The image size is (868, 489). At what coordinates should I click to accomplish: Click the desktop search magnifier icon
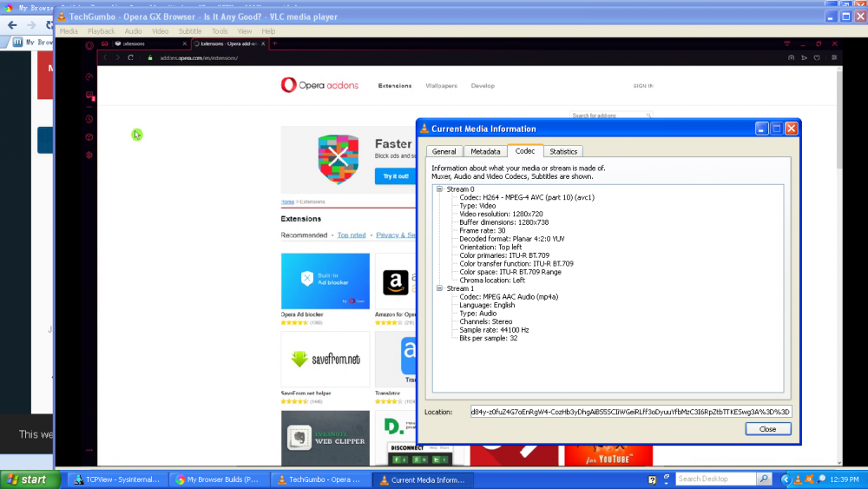click(x=764, y=479)
